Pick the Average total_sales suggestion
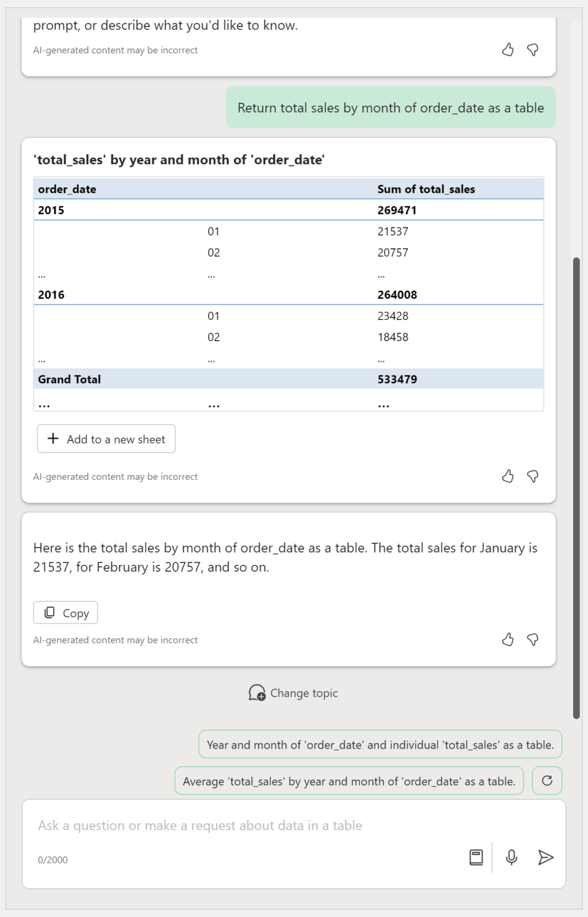The image size is (588, 917). 349,781
